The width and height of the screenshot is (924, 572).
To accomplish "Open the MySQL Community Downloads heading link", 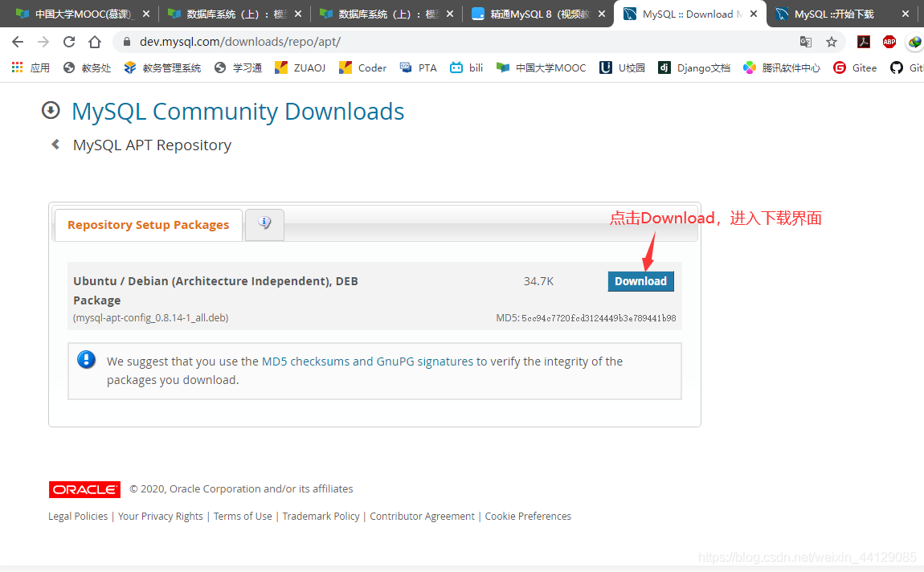I will [x=238, y=112].
